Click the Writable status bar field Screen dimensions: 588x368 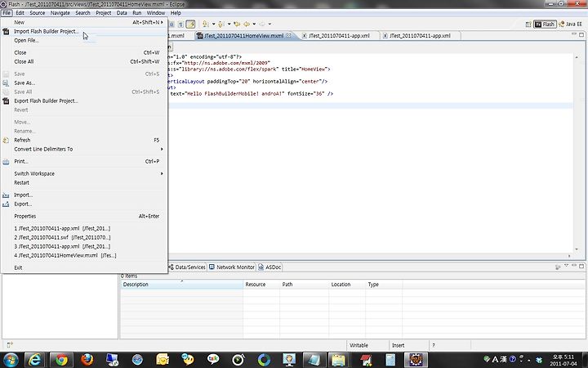[x=367, y=345]
